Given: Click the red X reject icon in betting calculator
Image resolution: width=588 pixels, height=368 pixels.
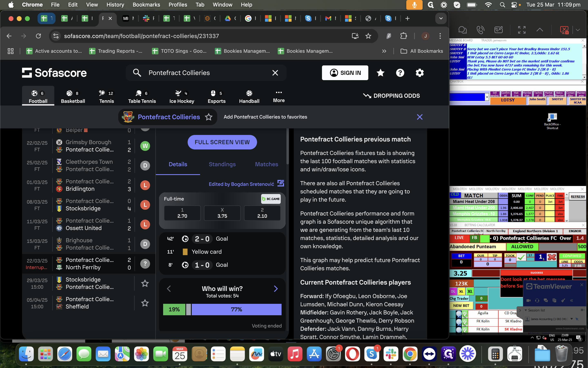Looking at the screenshot, I should click(x=552, y=257).
